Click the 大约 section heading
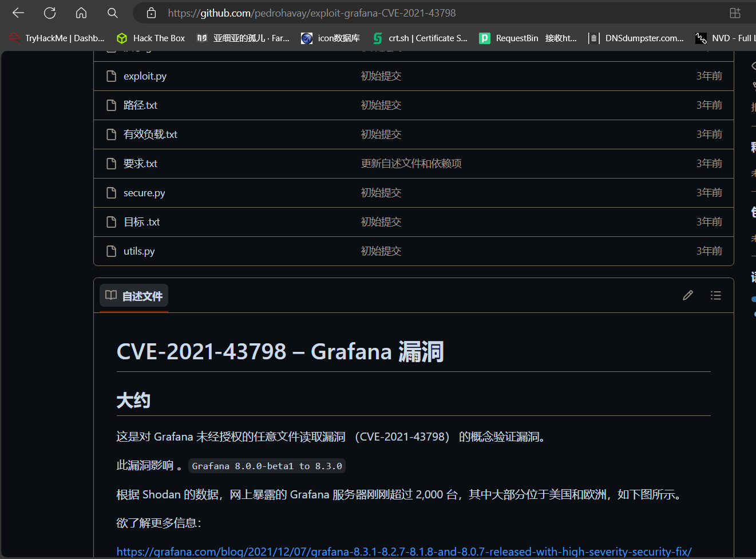Image resolution: width=756 pixels, height=559 pixels. (133, 401)
